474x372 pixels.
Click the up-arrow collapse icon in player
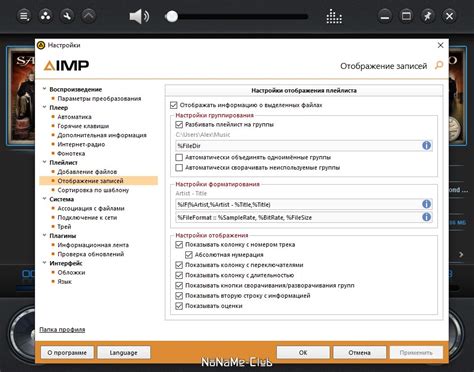89,16
